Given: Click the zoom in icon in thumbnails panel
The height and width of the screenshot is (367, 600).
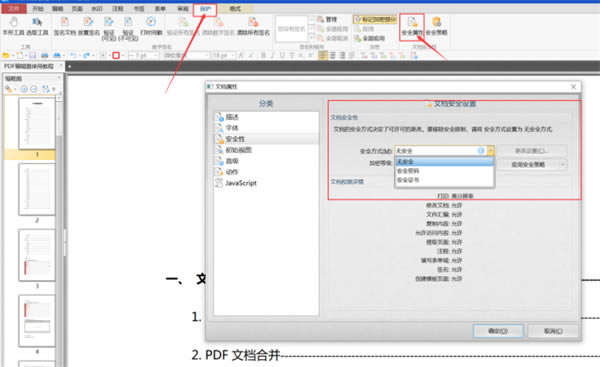Looking at the screenshot, I should click(24, 89).
